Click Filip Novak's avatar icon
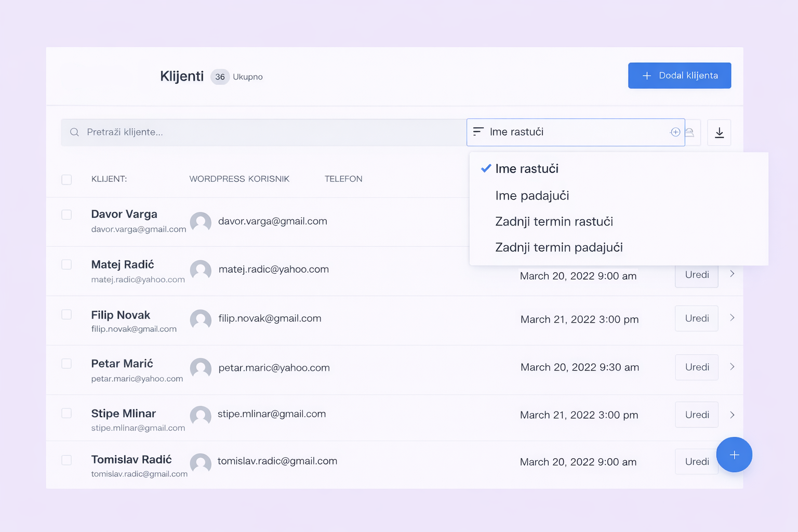Viewport: 798px width, 532px height. tap(201, 320)
